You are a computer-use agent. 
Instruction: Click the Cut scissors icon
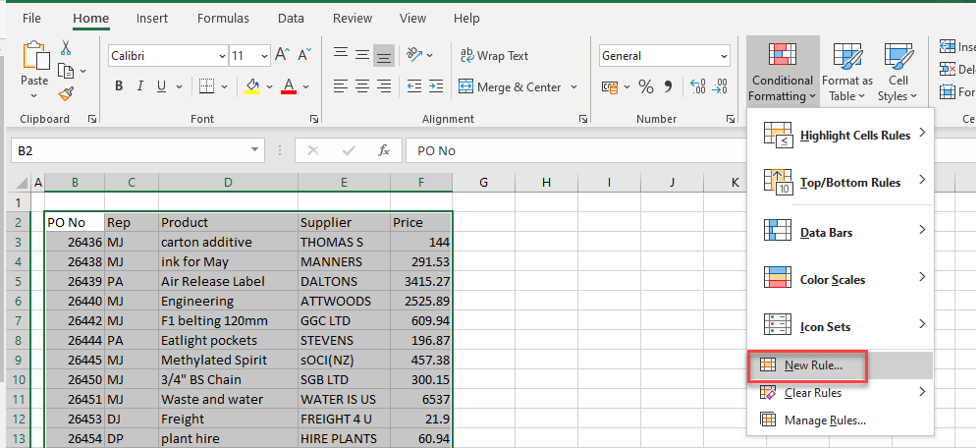pos(66,47)
